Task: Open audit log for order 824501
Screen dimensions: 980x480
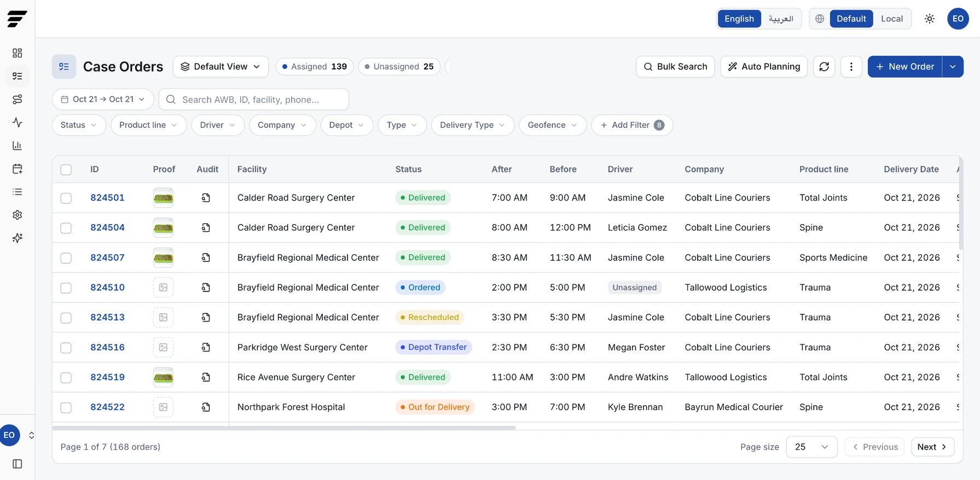Action: coord(206,197)
